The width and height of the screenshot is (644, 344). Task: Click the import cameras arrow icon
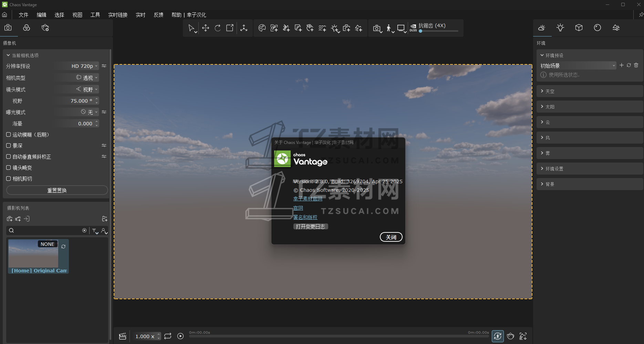[x=27, y=219]
